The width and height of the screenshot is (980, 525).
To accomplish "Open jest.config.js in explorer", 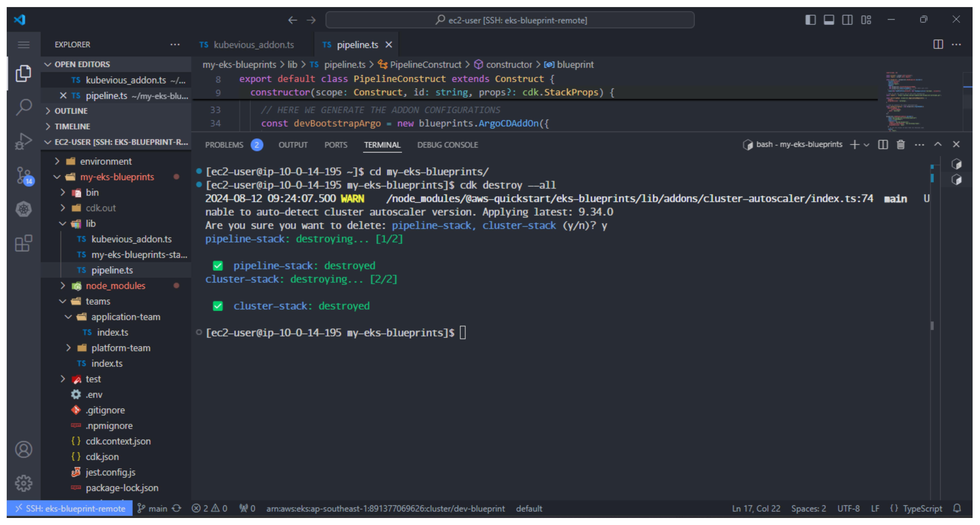I will (x=116, y=473).
